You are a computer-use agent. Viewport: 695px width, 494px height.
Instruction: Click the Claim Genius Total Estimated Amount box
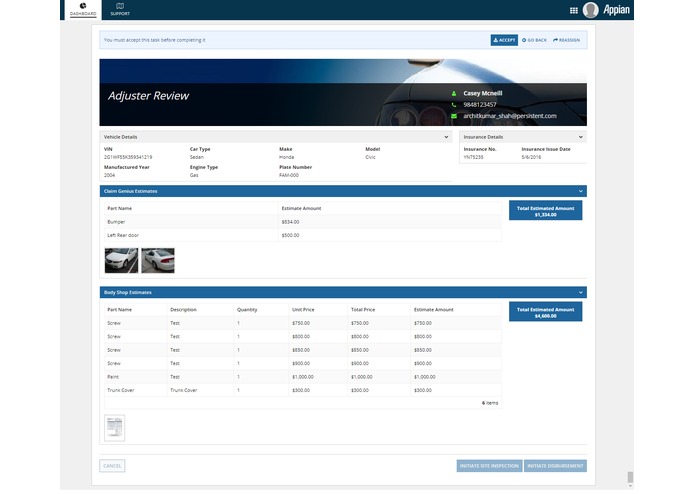pos(546,210)
